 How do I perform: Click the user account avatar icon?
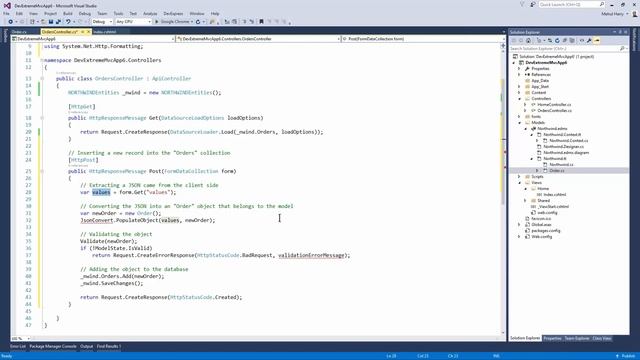tap(635, 13)
